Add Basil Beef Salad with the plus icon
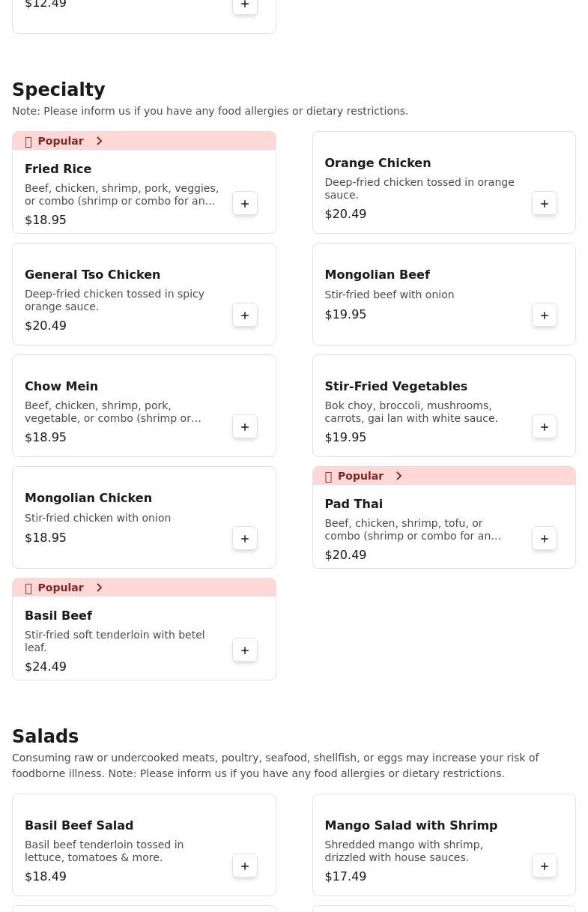This screenshot has height=912, width=588. click(x=245, y=866)
